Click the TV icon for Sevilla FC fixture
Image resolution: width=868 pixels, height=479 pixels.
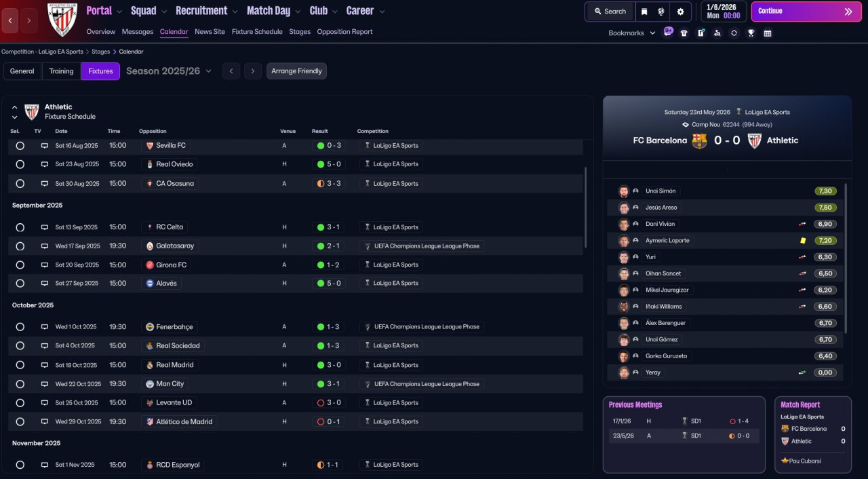pyautogui.click(x=45, y=146)
